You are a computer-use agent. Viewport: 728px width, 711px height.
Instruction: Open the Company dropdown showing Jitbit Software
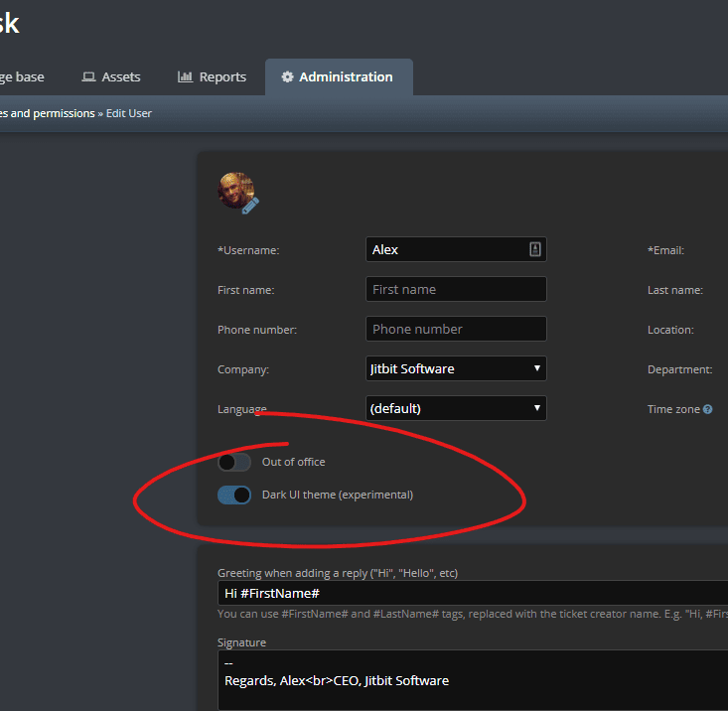click(456, 368)
